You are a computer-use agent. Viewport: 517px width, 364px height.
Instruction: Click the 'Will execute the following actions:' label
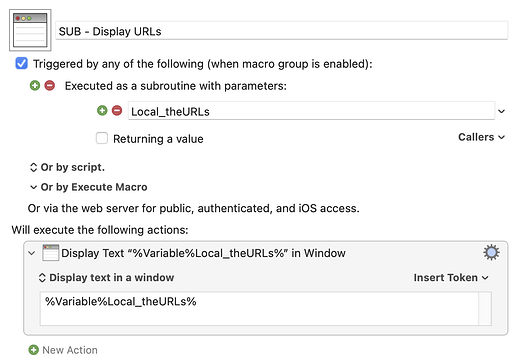pos(100,230)
